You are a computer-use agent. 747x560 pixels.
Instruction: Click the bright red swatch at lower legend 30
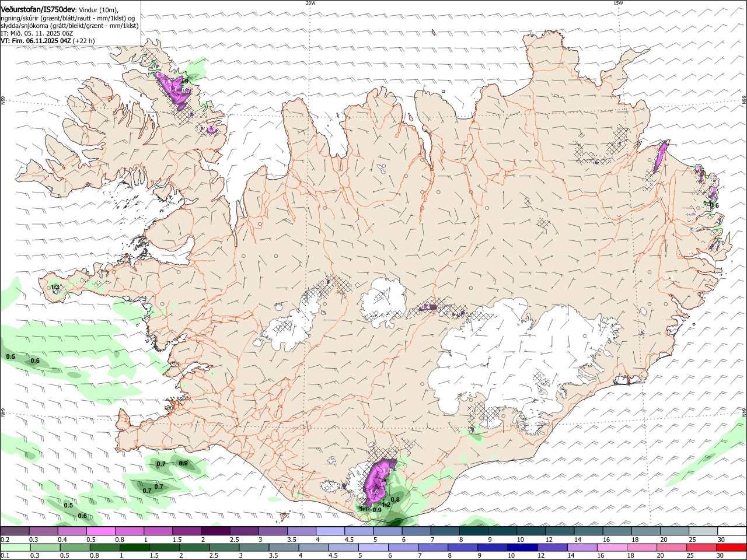(x=732, y=548)
